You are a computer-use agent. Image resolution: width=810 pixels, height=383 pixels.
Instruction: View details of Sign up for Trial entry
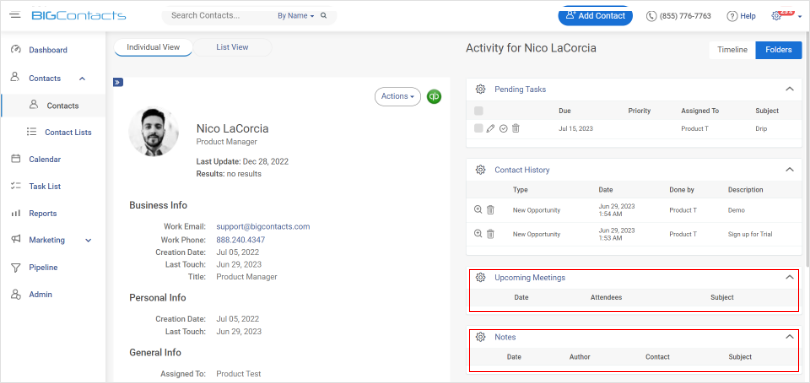coord(478,234)
